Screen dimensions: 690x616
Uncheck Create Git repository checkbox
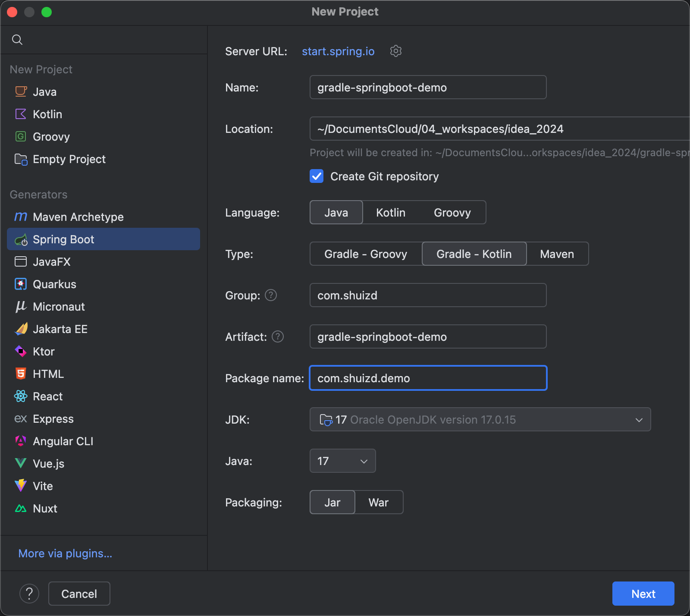317,176
